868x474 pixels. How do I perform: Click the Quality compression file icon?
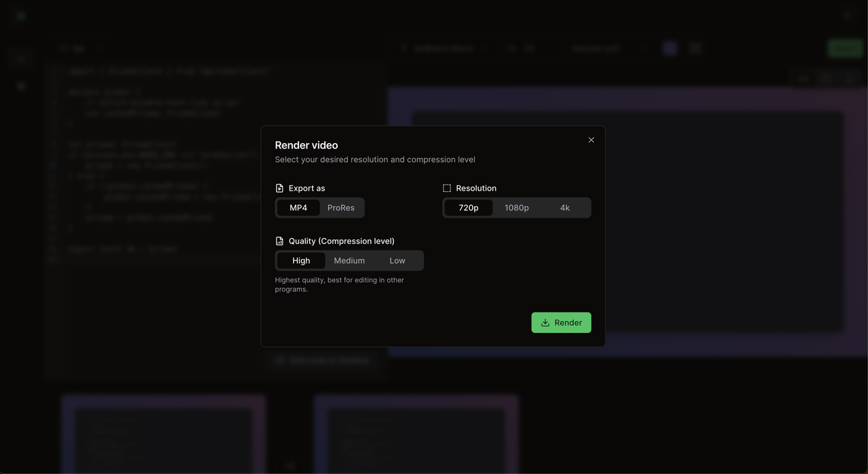click(279, 241)
